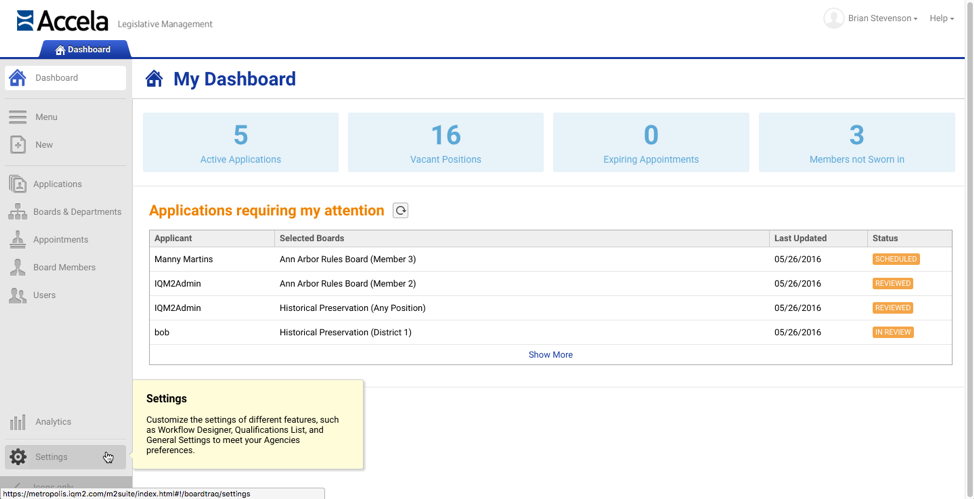
Task: Click the SCHEDULED status badge
Action: pos(896,259)
